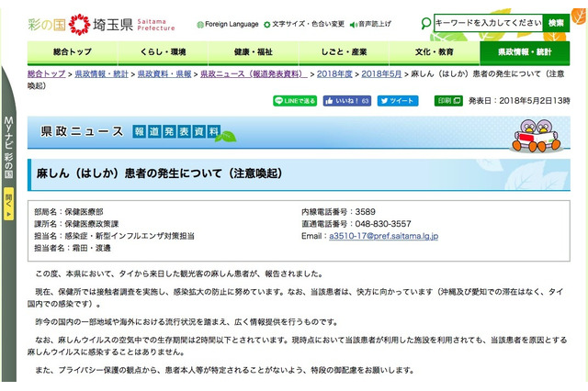The image size is (588, 391).
Task: Select the 発表日:2018年5月2日13時 date text
Action: (519, 101)
